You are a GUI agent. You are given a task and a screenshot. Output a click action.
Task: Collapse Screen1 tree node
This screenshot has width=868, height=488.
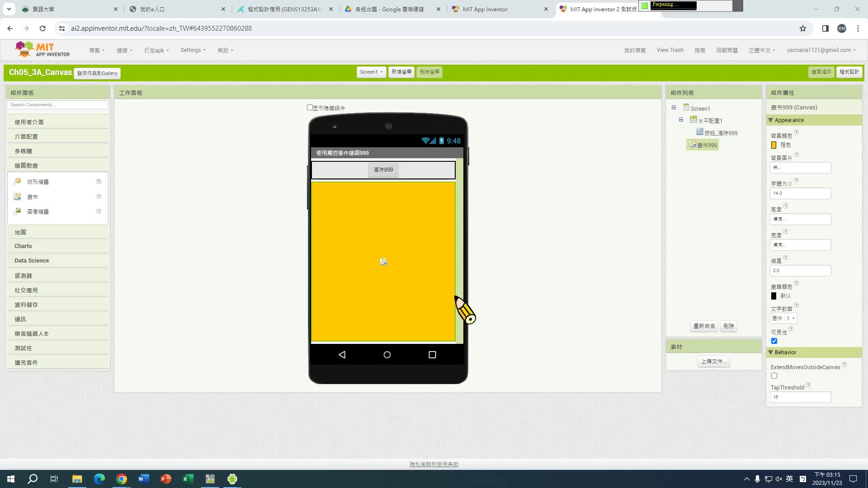pos(674,108)
